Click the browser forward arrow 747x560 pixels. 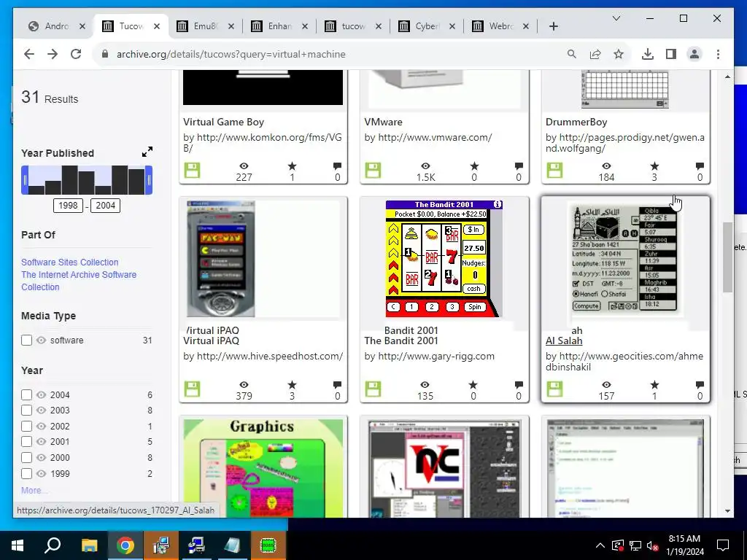click(53, 54)
